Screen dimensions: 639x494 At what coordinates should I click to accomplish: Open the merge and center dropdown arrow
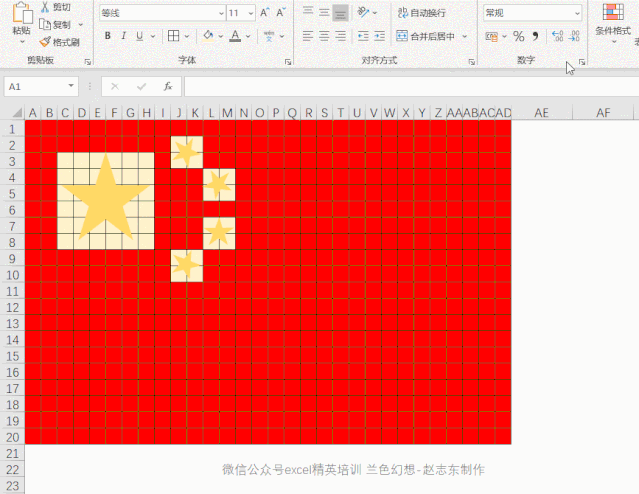tap(465, 36)
